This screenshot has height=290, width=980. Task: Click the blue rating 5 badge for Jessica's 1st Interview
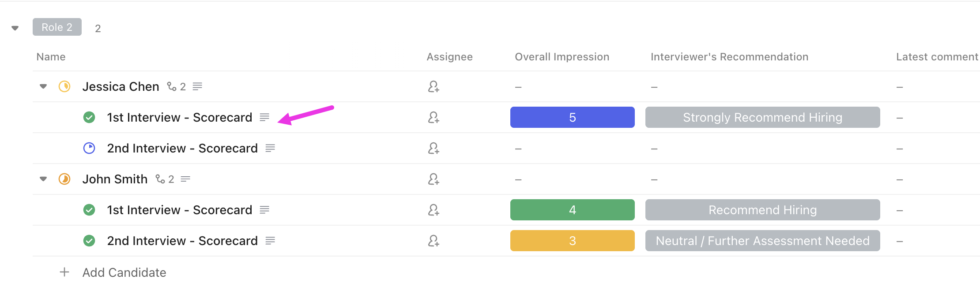572,117
